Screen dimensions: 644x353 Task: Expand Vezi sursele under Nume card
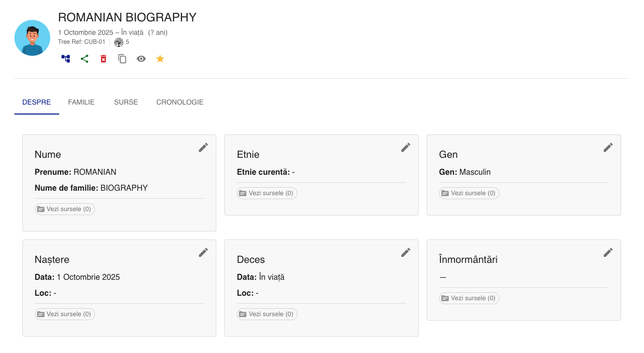pyautogui.click(x=65, y=209)
